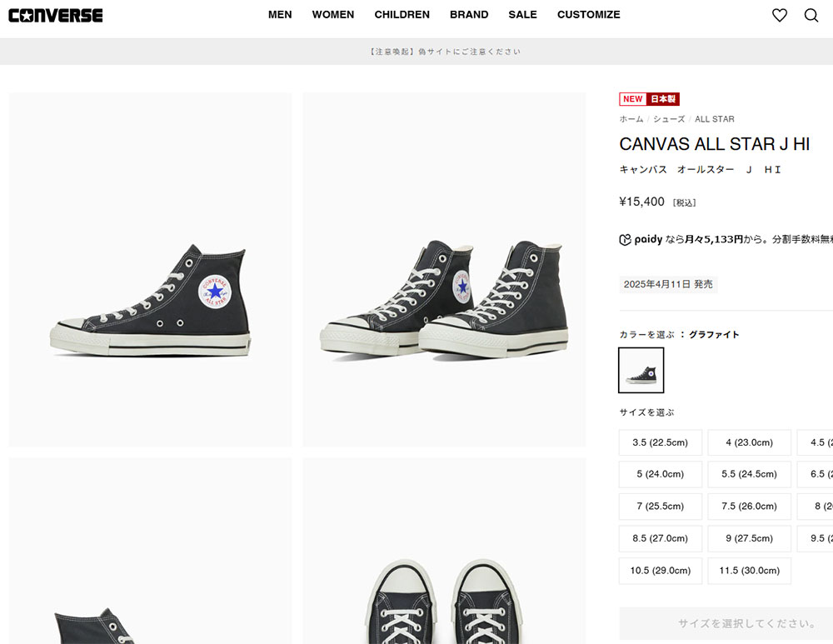The height and width of the screenshot is (644, 833).
Task: Navigate to the SALE section
Action: coord(522,15)
